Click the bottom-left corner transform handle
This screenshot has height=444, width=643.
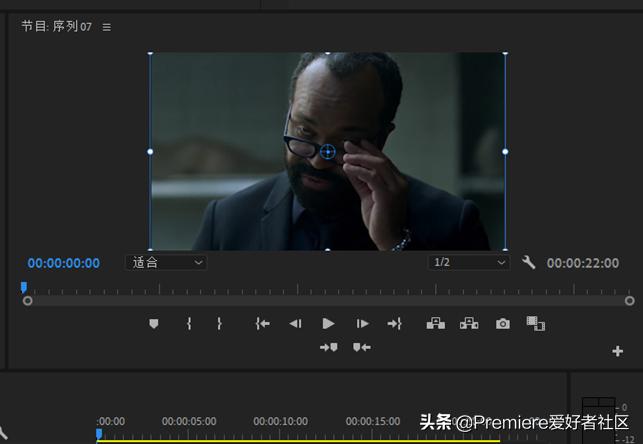[x=150, y=249]
